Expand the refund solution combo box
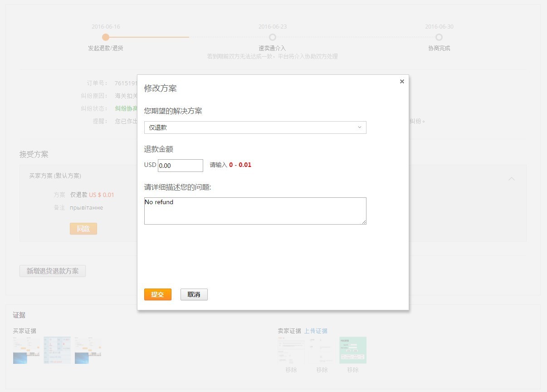 tap(255, 127)
